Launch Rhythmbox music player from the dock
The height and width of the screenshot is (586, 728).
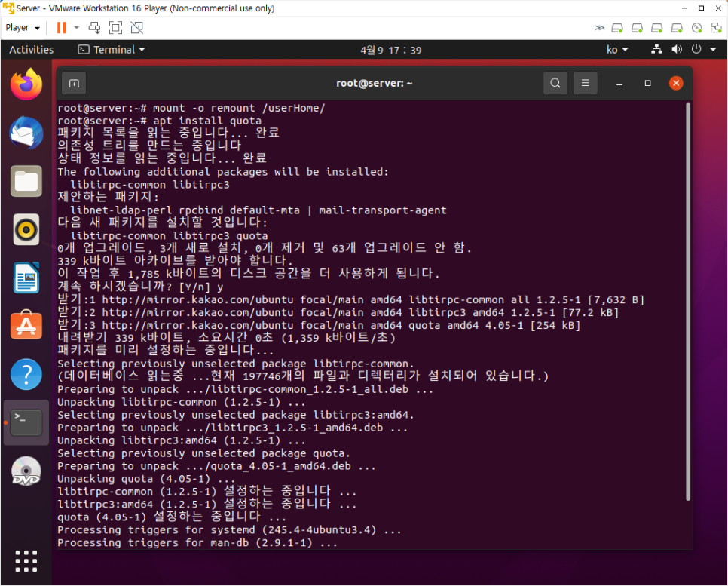pos(26,229)
